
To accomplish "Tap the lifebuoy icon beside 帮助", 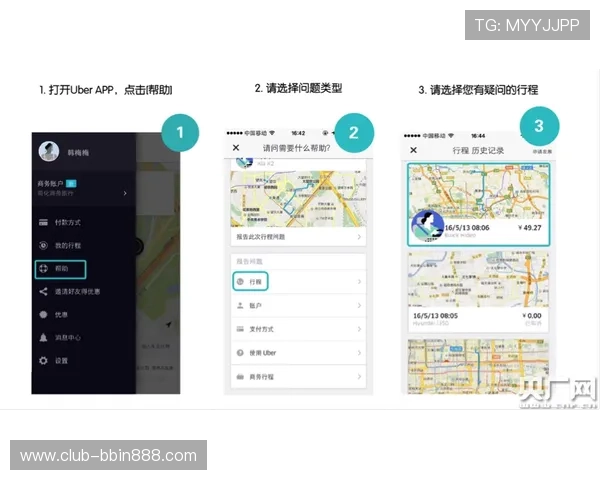I will point(44,268).
